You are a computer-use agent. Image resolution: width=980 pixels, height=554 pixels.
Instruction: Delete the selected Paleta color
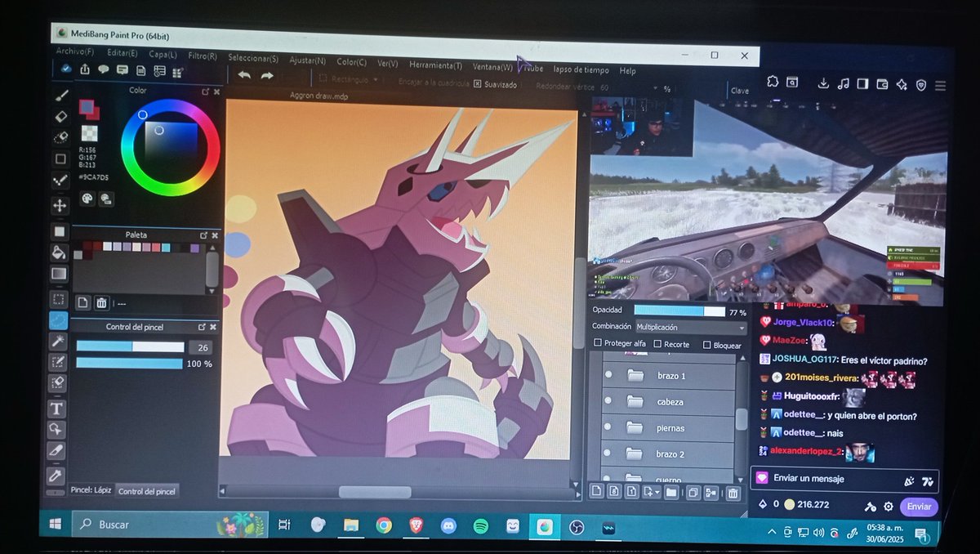101,303
